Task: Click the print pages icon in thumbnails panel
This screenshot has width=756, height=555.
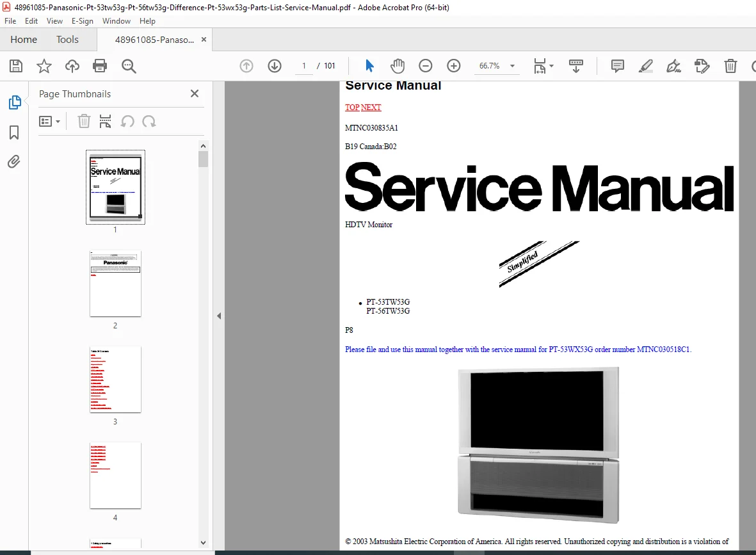Action: coord(105,122)
